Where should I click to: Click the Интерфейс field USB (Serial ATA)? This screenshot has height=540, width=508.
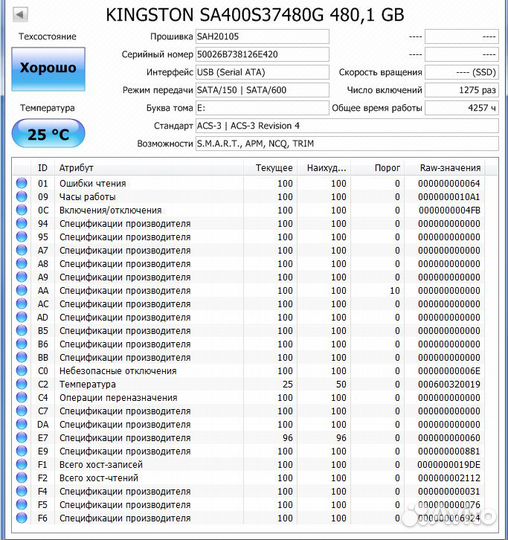click(x=262, y=72)
